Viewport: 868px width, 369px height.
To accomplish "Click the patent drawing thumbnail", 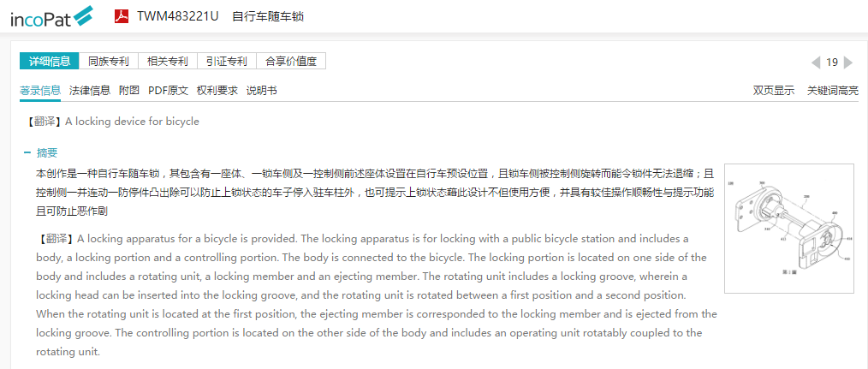I will click(788, 228).
